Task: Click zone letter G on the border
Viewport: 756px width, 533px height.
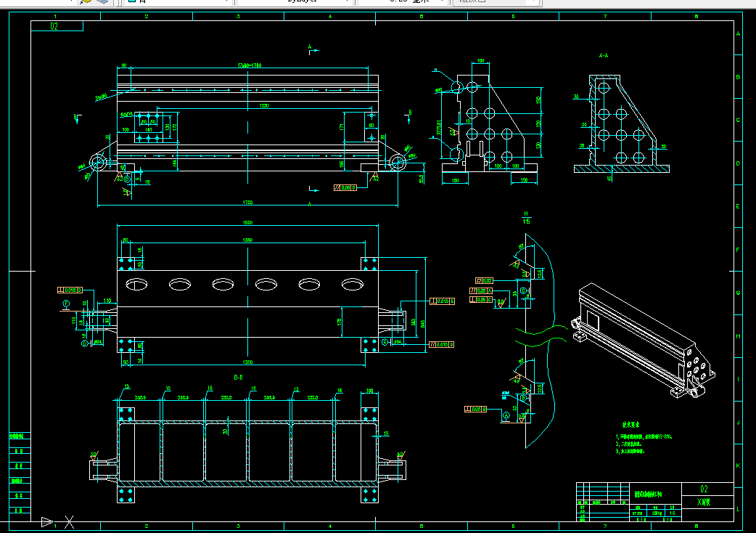Action: pyautogui.click(x=738, y=293)
